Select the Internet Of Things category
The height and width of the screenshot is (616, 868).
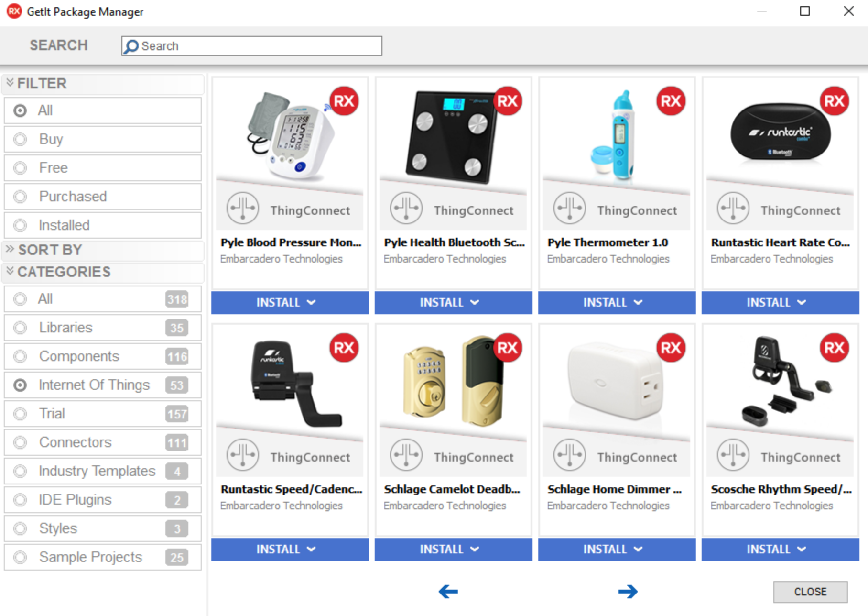coord(102,385)
